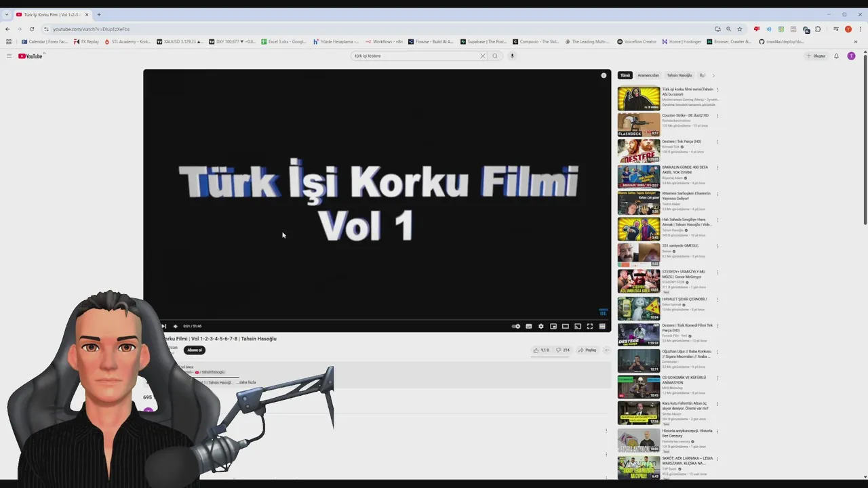Screen dimensions: 868x488
Task: Open the apps grid shortcut in bookmarks bar
Action: pos(9,41)
